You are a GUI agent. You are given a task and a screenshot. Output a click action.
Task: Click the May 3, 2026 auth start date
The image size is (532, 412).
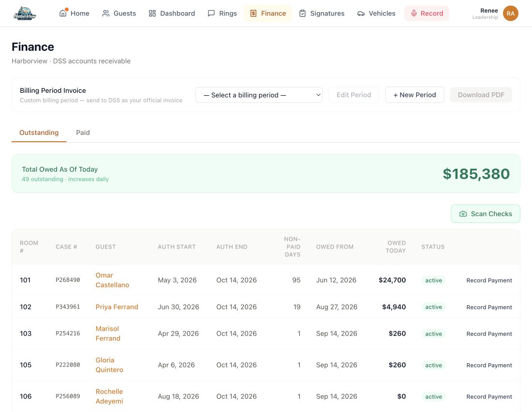[177, 280]
